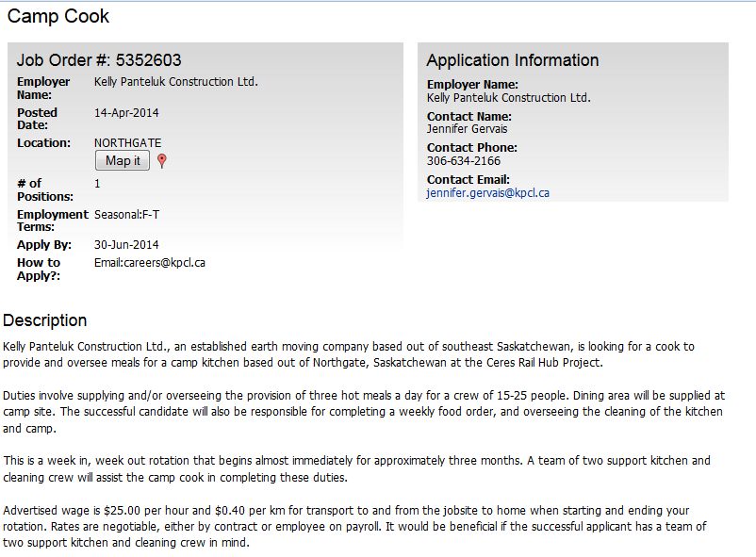
Task: Open the jennifer.gervais@kpcl.ca email link
Action: (x=487, y=193)
